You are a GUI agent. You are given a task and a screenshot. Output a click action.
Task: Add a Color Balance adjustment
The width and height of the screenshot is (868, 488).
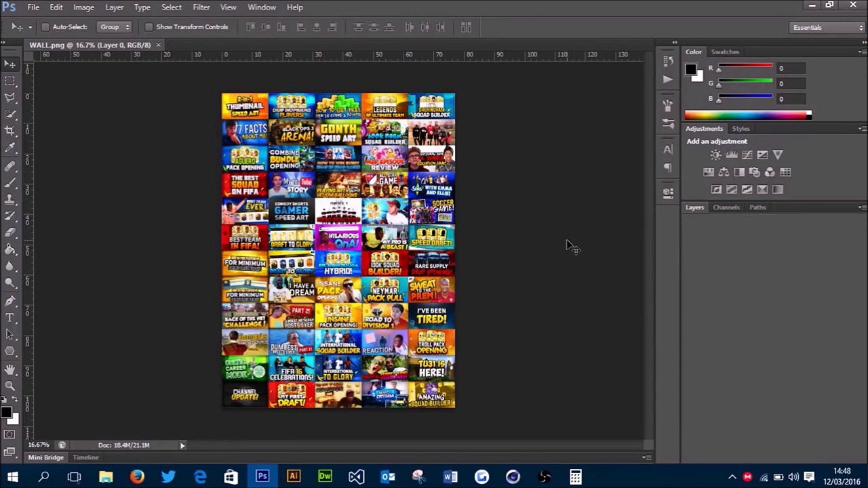tap(724, 172)
